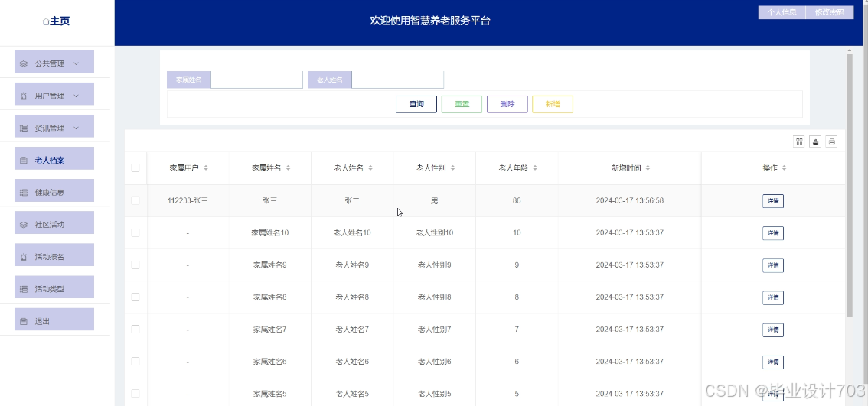This screenshot has height=406, width=868.
Task: Click the 删除 delete button
Action: click(507, 104)
